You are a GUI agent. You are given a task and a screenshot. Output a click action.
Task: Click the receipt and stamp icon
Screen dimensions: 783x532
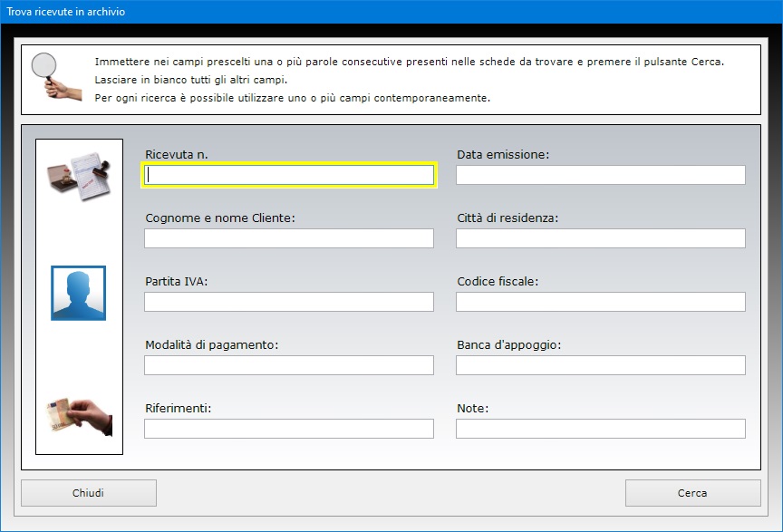(78, 177)
